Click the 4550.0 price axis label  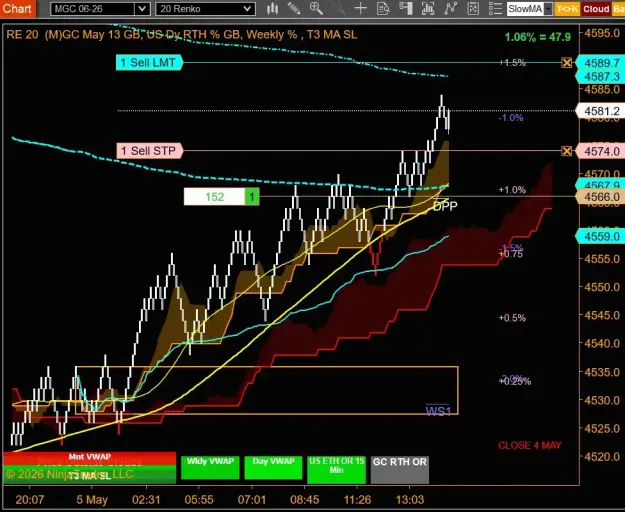(x=602, y=287)
